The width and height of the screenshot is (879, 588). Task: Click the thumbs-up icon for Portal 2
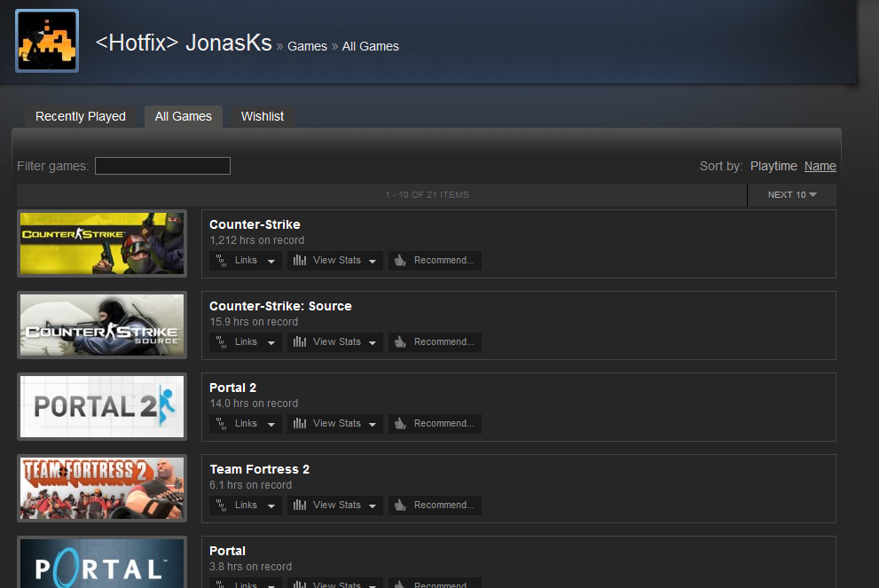tap(400, 423)
